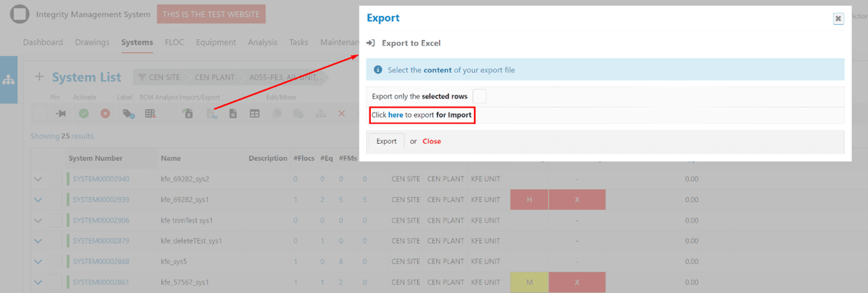This screenshot has height=293, width=868.
Task: Click the System Number column header
Action: (96, 158)
